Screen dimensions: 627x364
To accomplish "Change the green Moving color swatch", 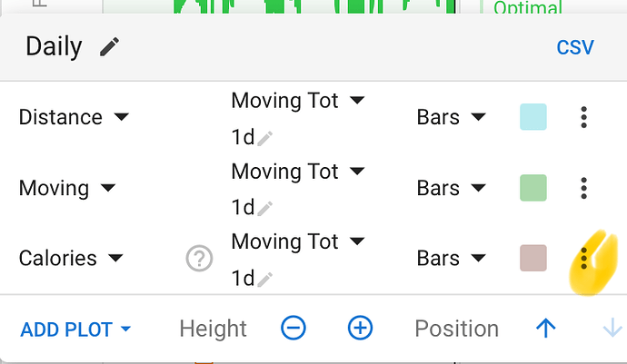I will coord(532,188).
